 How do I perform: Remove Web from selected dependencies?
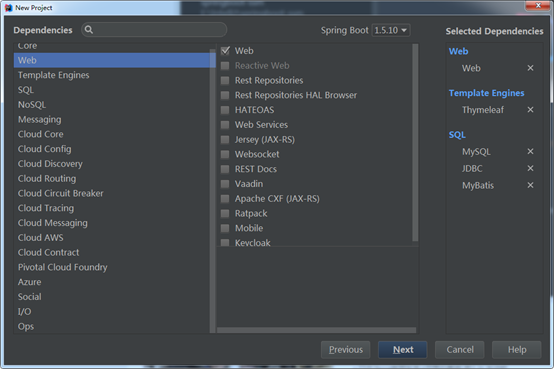coord(530,68)
